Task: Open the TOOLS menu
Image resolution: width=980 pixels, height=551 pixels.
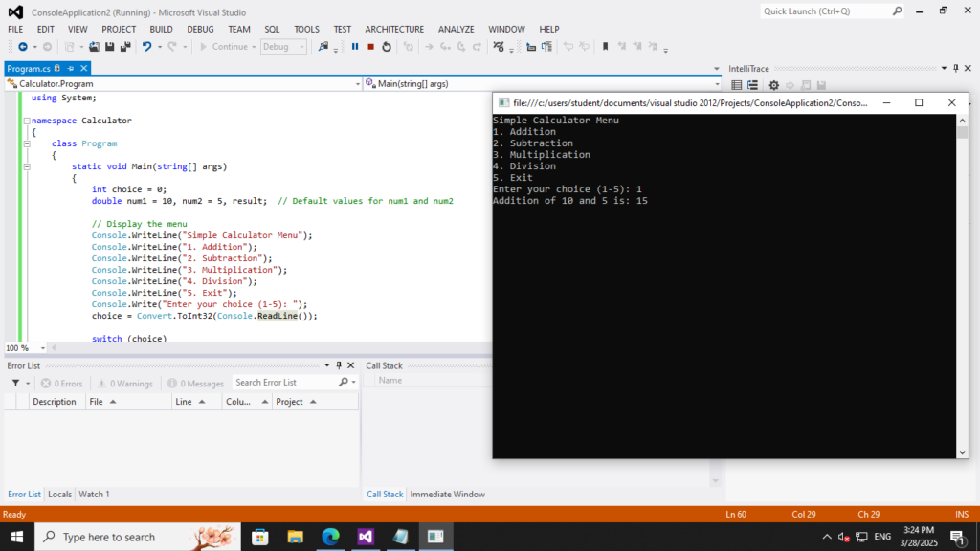Action: (x=306, y=29)
